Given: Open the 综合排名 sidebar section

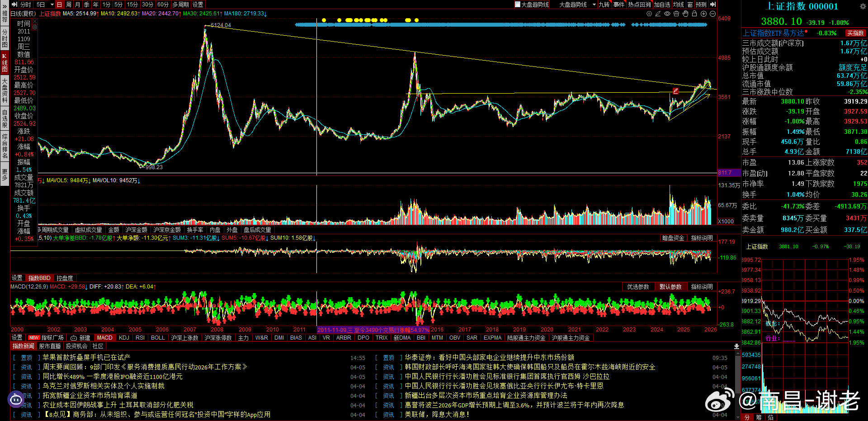Looking at the screenshot, I should point(5,146).
